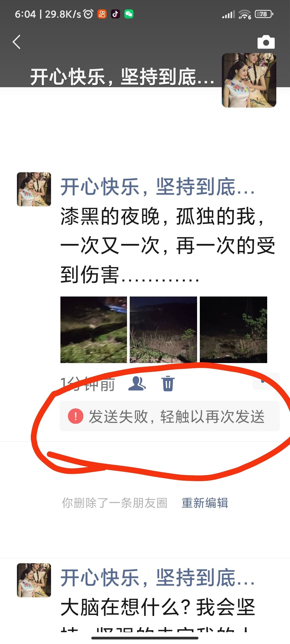This screenshot has height=644, width=290.
Task: Click the 重新编辑 link
Action: [x=205, y=503]
